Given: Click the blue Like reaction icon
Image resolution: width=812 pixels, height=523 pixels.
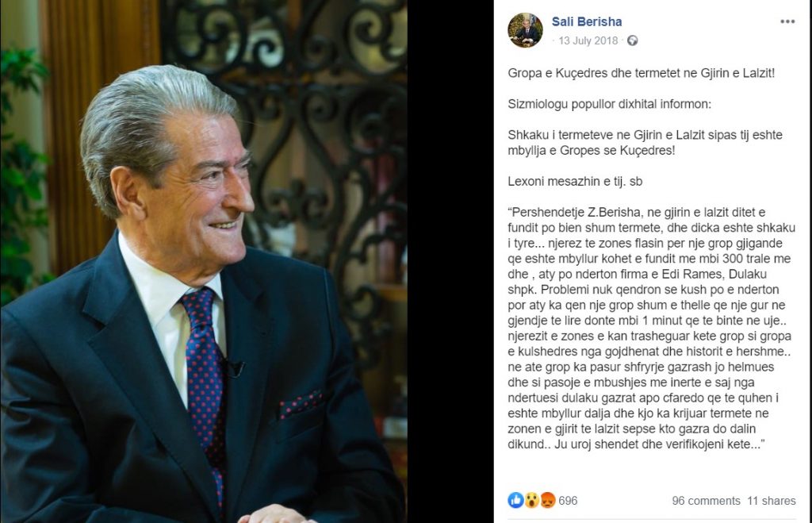Looking at the screenshot, I should (x=515, y=500).
